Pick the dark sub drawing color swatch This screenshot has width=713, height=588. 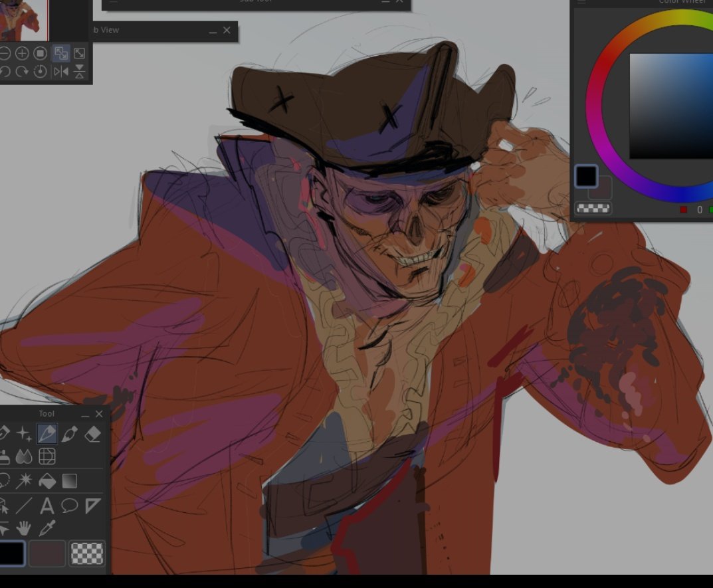(x=48, y=553)
